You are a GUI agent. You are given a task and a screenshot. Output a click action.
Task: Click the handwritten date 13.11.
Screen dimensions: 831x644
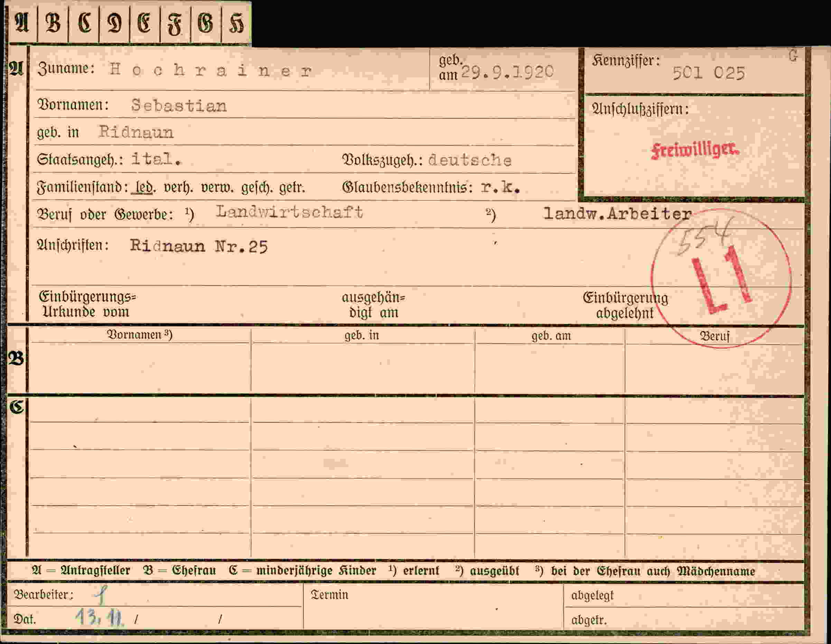(99, 618)
